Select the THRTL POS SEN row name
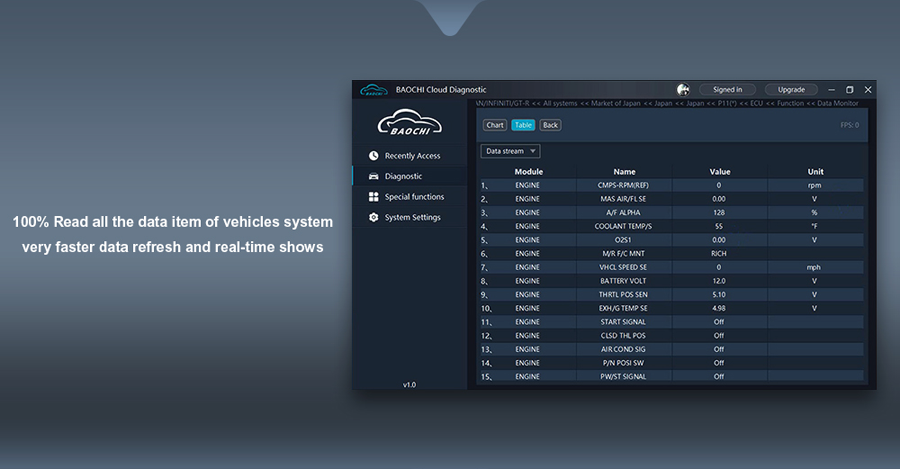Screen dimensions: 900x469 tap(623, 294)
